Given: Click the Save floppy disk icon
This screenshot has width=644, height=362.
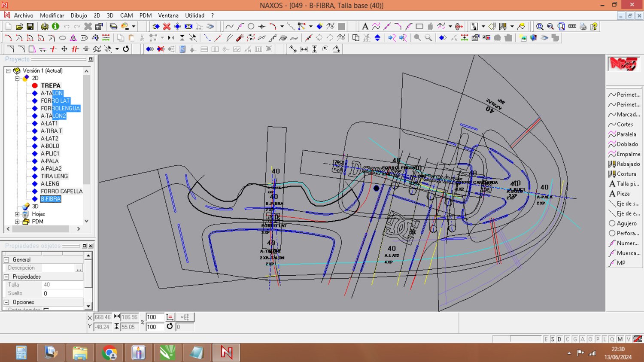Looking at the screenshot, I should tap(30, 27).
